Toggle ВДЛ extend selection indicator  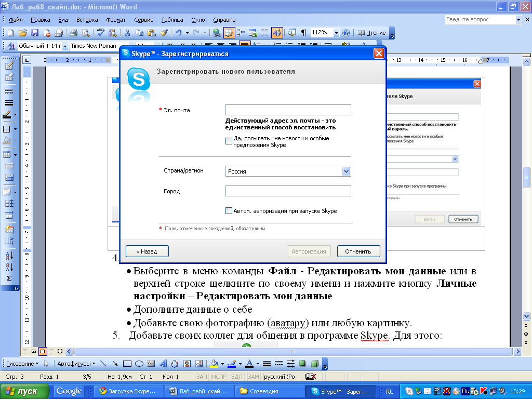237,377
